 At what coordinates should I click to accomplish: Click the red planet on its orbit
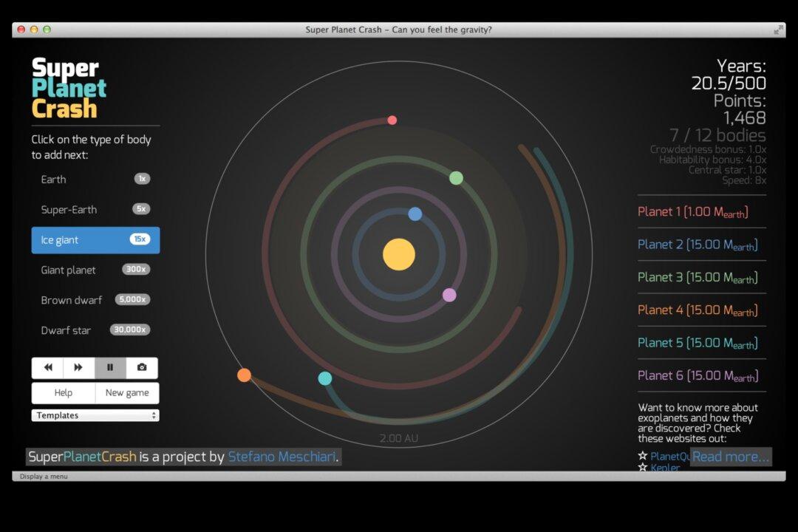(x=391, y=120)
